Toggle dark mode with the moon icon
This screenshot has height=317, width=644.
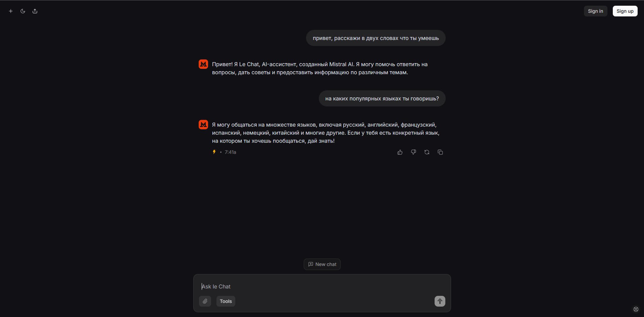pyautogui.click(x=23, y=11)
